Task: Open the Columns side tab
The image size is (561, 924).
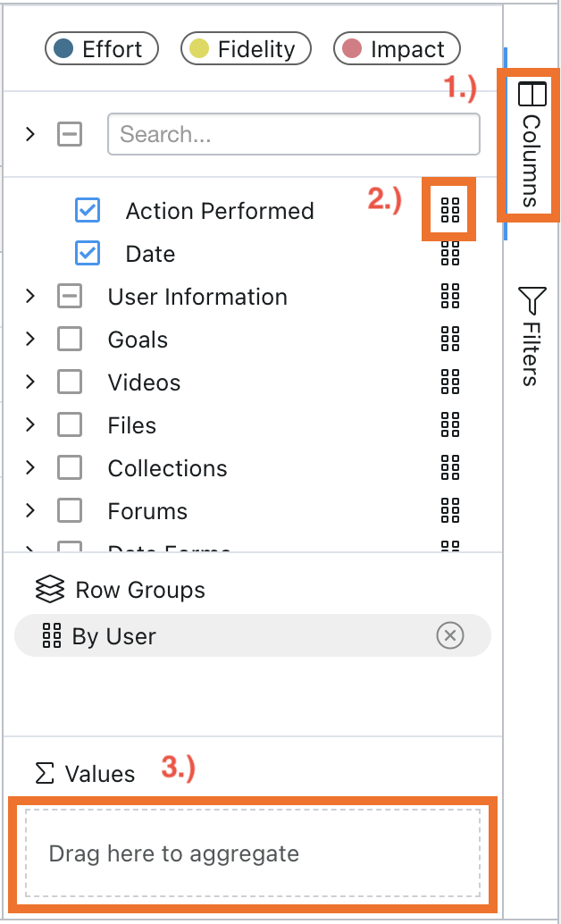Action: click(x=531, y=143)
